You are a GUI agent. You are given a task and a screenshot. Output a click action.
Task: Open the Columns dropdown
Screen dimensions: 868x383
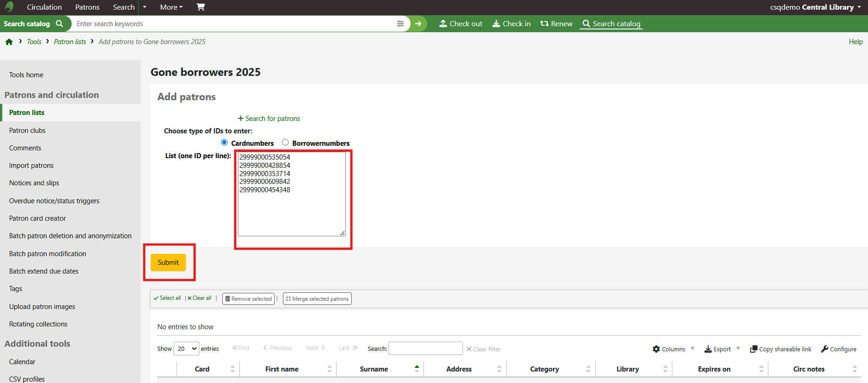click(x=673, y=349)
